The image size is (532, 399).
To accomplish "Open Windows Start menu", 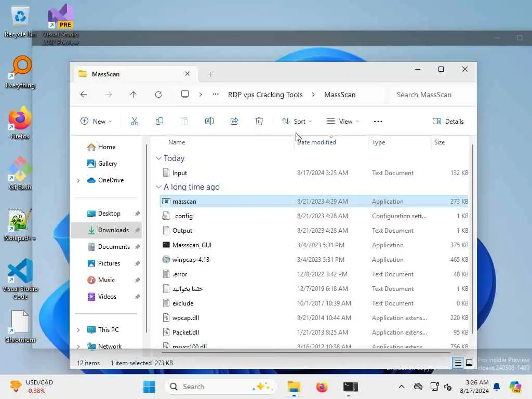I will coord(149,387).
